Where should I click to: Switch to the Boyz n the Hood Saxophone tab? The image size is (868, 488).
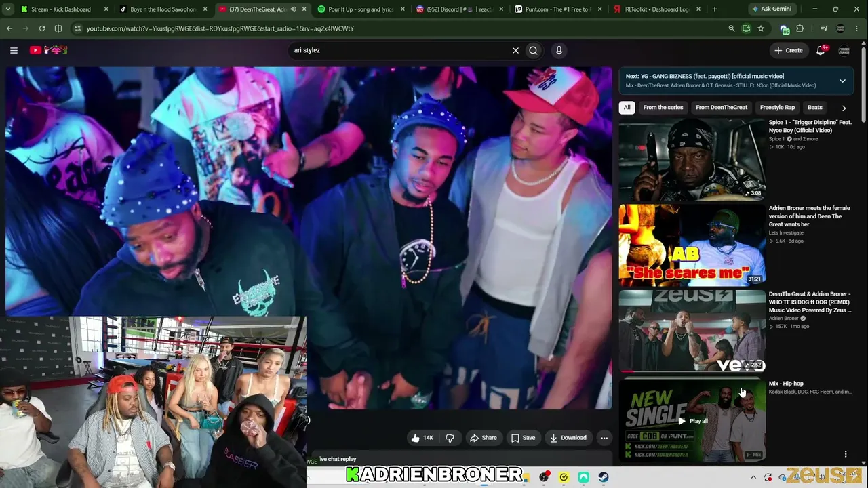click(163, 9)
